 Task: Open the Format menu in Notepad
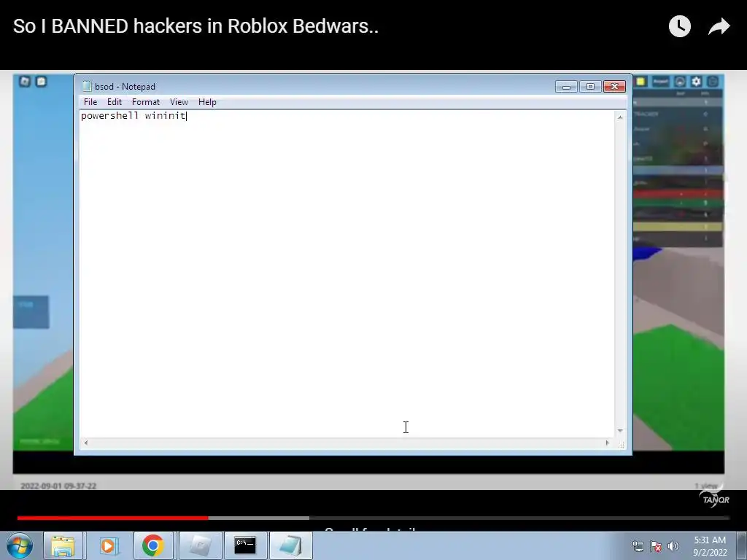pyautogui.click(x=146, y=102)
